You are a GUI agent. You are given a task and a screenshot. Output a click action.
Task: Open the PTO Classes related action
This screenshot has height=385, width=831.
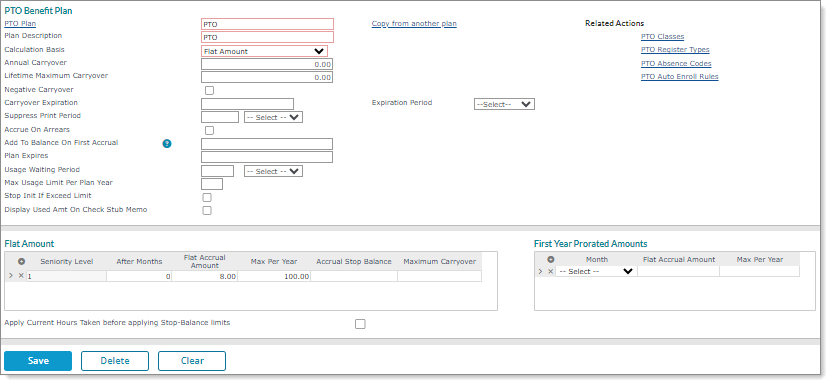tap(662, 37)
